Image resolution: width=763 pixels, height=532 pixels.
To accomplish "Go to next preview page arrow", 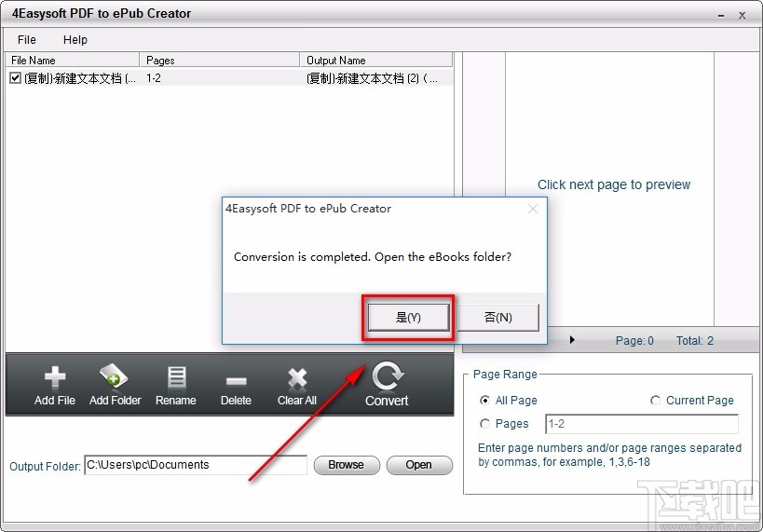I will pos(572,340).
